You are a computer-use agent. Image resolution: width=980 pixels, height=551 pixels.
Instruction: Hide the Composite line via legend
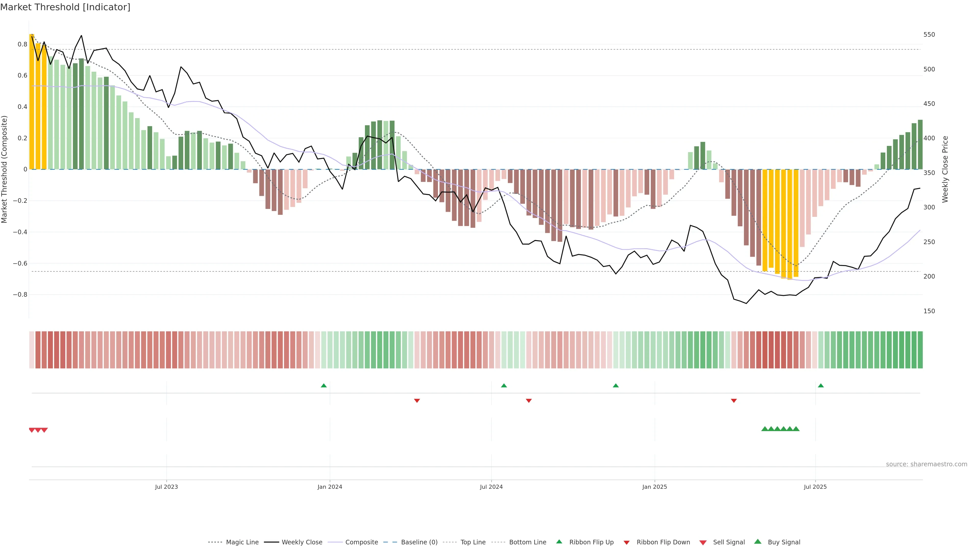click(x=361, y=542)
